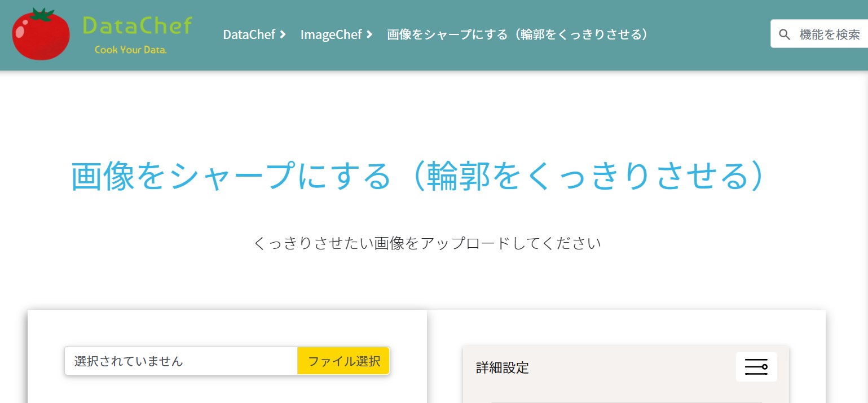Screen dimensions: 868x403
Task: Expand the DataChef breadcrumb submenu
Action: tap(283, 34)
